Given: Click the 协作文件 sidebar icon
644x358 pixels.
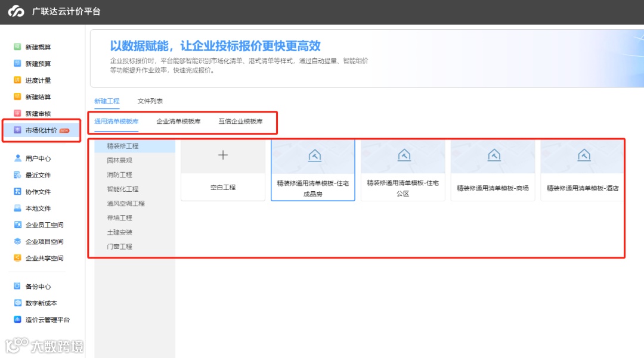Looking at the screenshot, I should [x=17, y=191].
